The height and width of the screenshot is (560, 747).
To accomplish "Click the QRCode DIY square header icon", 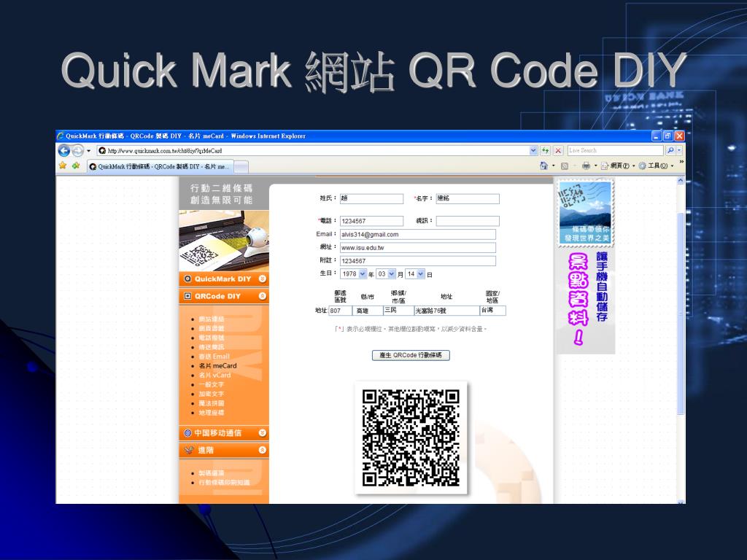I will tap(187, 296).
